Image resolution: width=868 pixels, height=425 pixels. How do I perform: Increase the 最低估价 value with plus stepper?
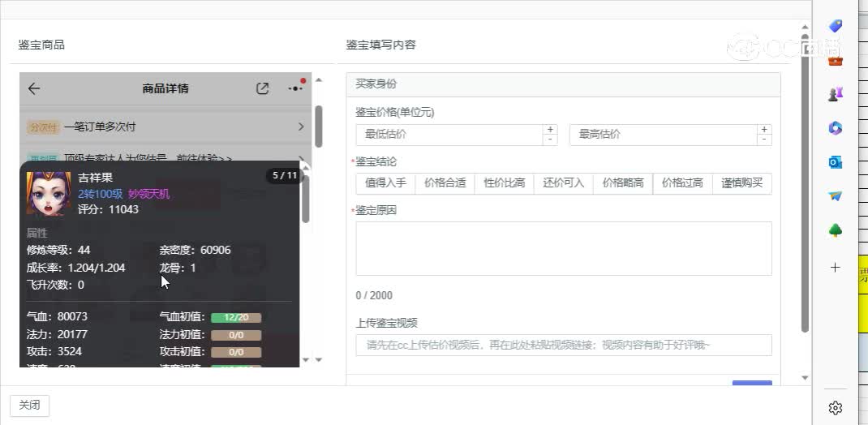click(551, 130)
